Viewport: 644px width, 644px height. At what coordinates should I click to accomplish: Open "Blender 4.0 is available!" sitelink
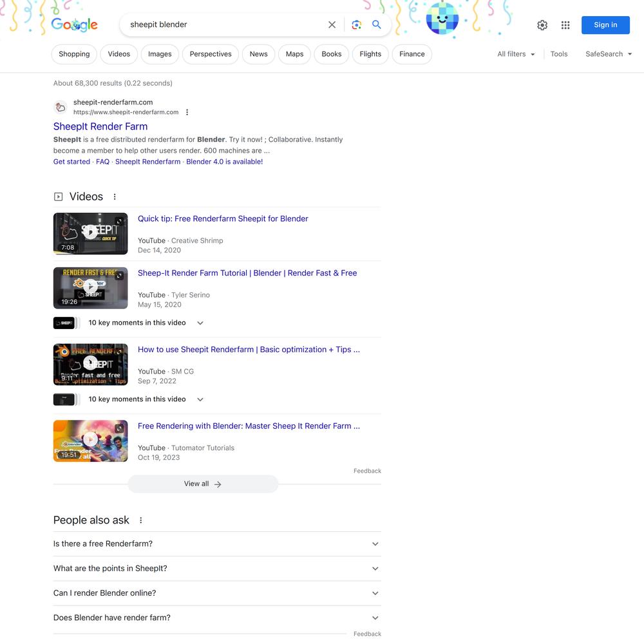point(225,162)
